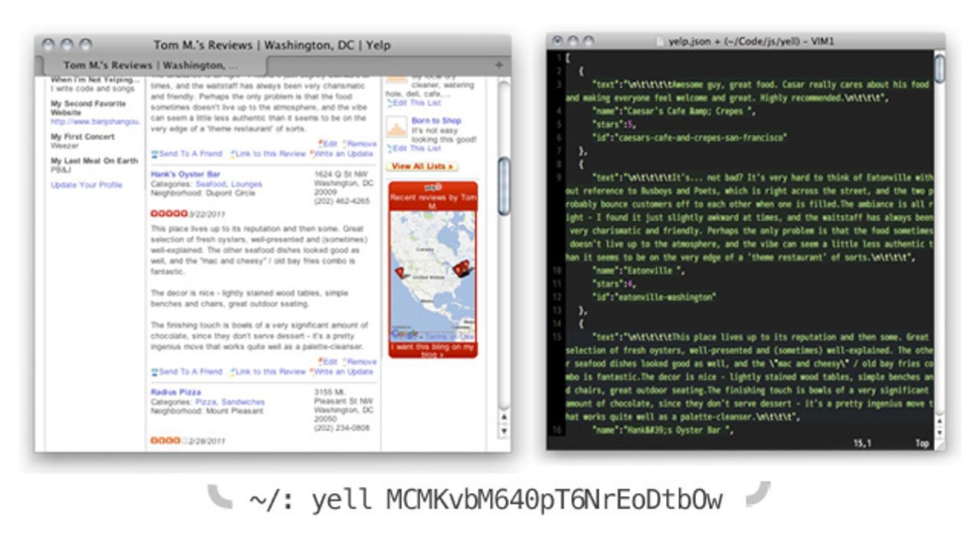Click the Born to Shop list thumbnail

pyautogui.click(x=397, y=127)
